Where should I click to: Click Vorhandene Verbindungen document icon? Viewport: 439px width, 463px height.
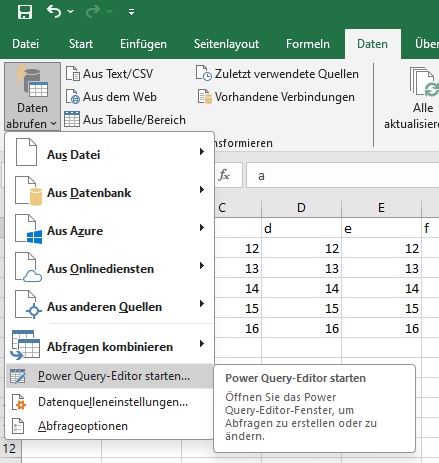(x=205, y=97)
